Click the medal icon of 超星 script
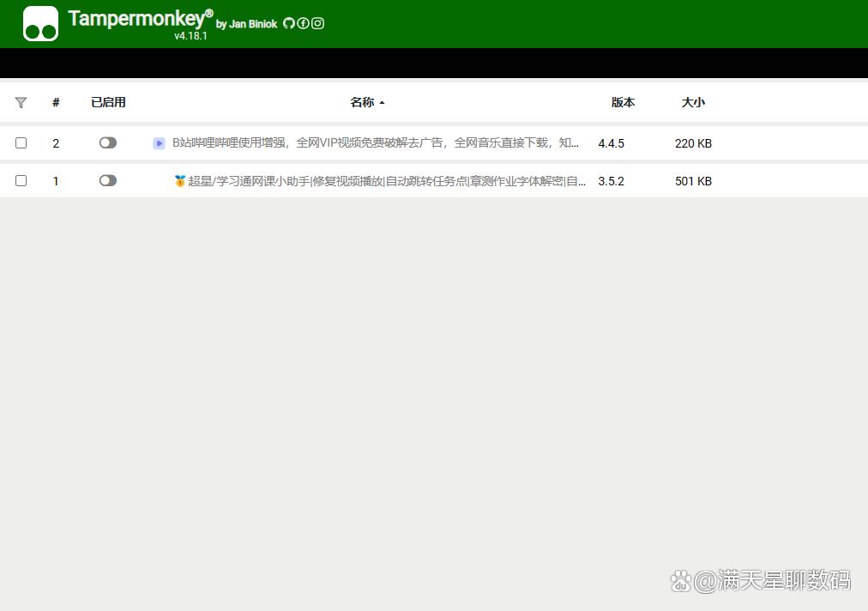The width and height of the screenshot is (868, 611). (180, 181)
